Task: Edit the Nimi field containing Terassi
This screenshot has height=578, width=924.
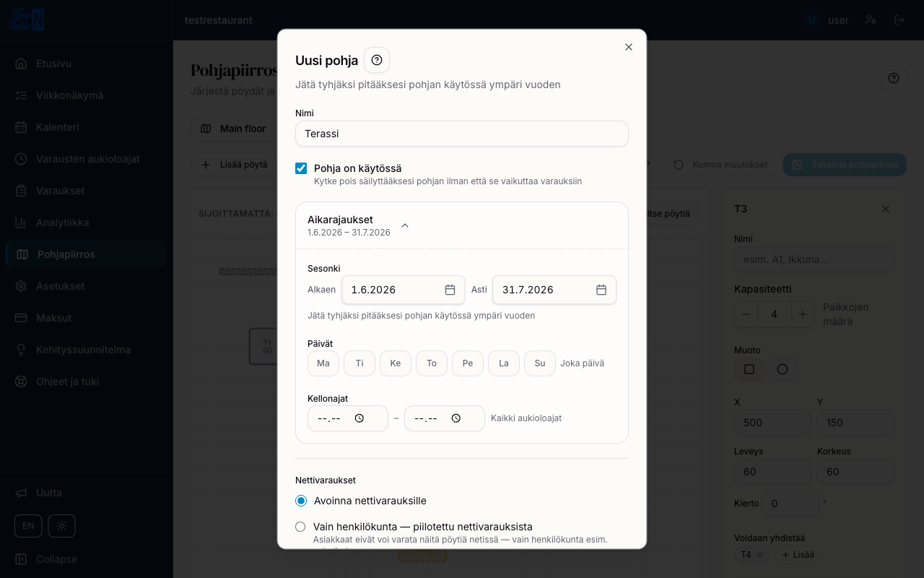Action: click(x=462, y=134)
